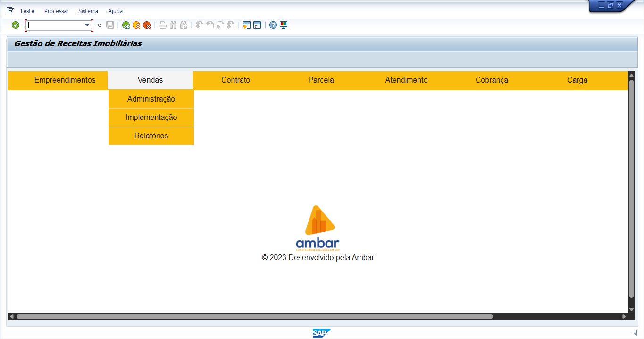Image resolution: width=644 pixels, height=339 pixels.
Task: Click the green Back arrow icon
Action: tap(126, 25)
